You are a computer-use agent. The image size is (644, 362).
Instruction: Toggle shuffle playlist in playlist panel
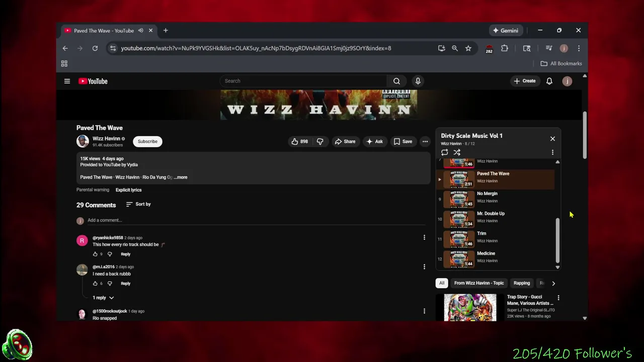457,152
